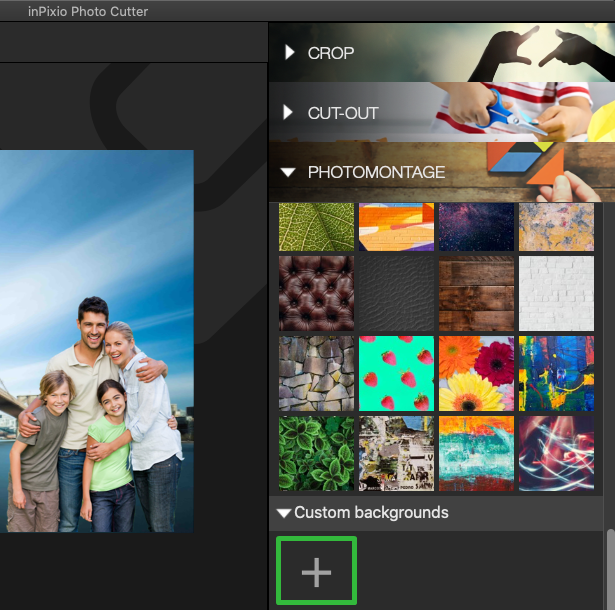Choose the dark black leather texture
Screen dimensions: 615x610
pos(397,293)
